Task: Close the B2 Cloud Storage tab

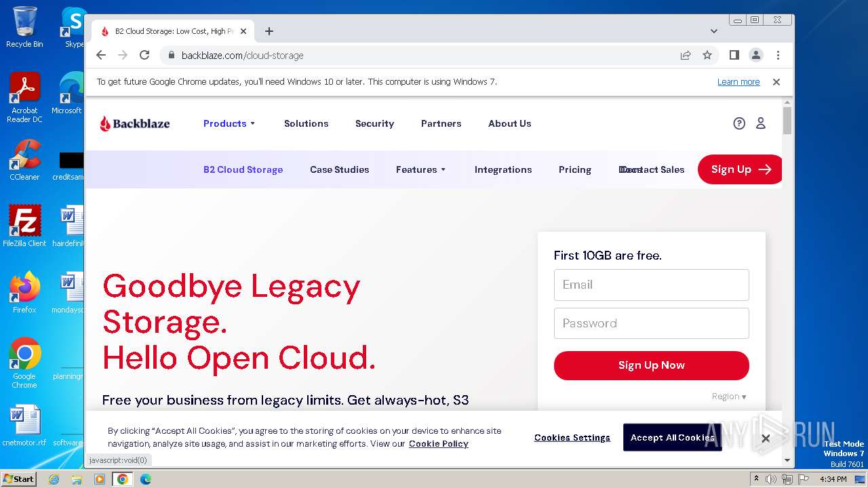Action: pyautogui.click(x=243, y=31)
